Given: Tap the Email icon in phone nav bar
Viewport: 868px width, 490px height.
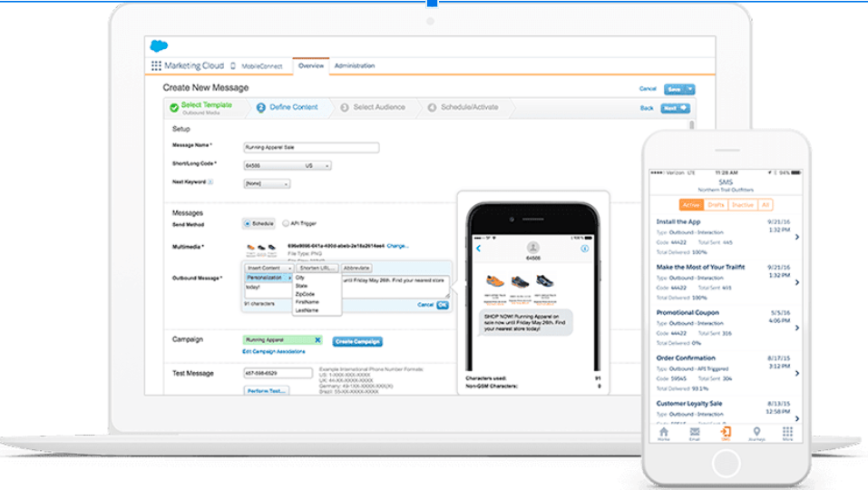Looking at the screenshot, I should click(695, 434).
